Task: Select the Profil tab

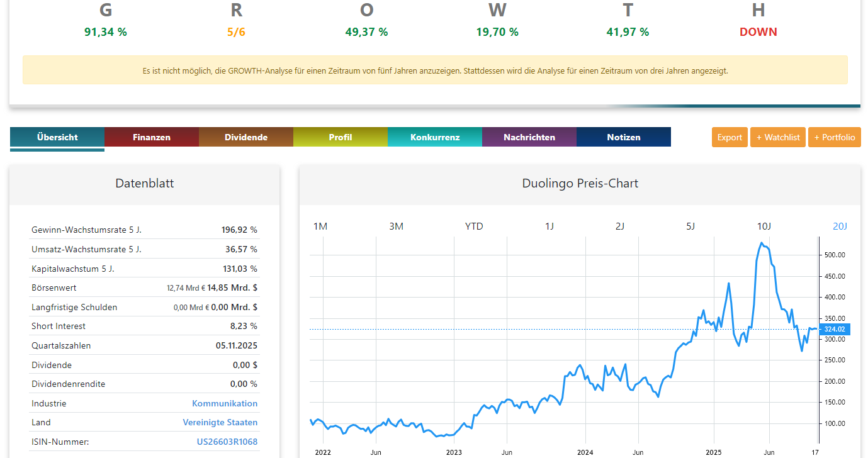Action: click(340, 137)
